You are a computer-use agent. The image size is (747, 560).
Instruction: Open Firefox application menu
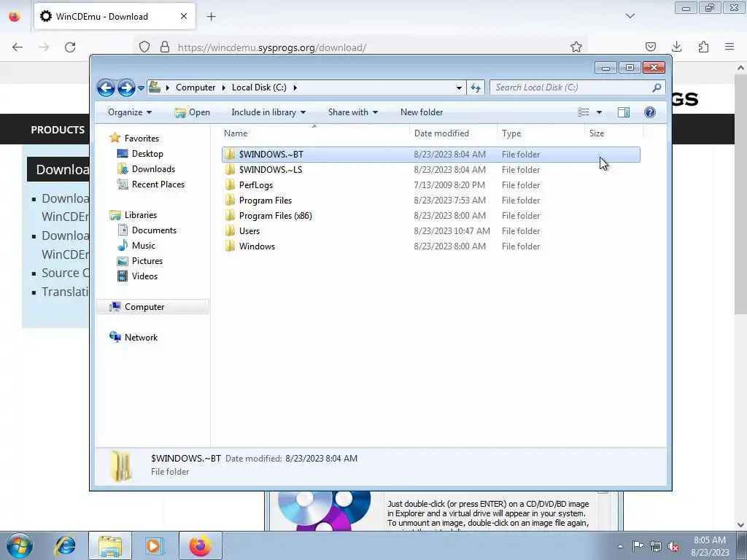tap(729, 47)
